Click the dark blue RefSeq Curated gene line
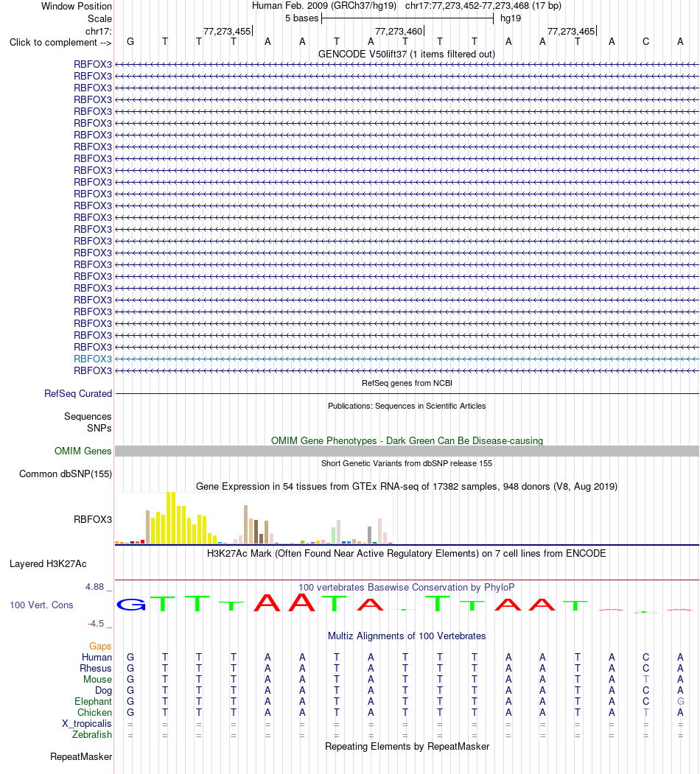This screenshot has width=700, height=774. pos(407,394)
